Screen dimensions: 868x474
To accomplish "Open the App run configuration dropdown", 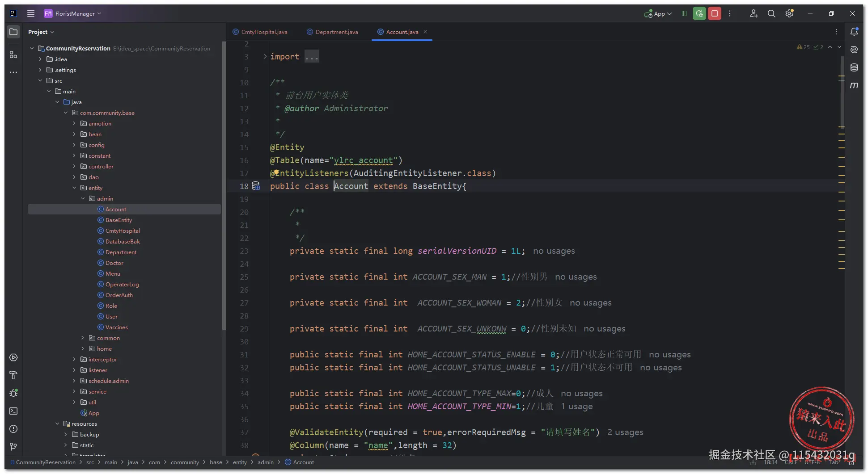I will pyautogui.click(x=658, y=14).
